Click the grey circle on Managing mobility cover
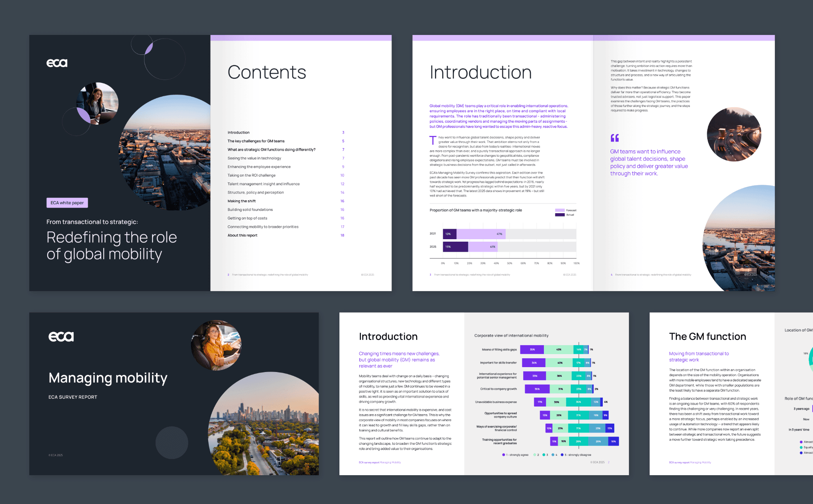 point(172,443)
